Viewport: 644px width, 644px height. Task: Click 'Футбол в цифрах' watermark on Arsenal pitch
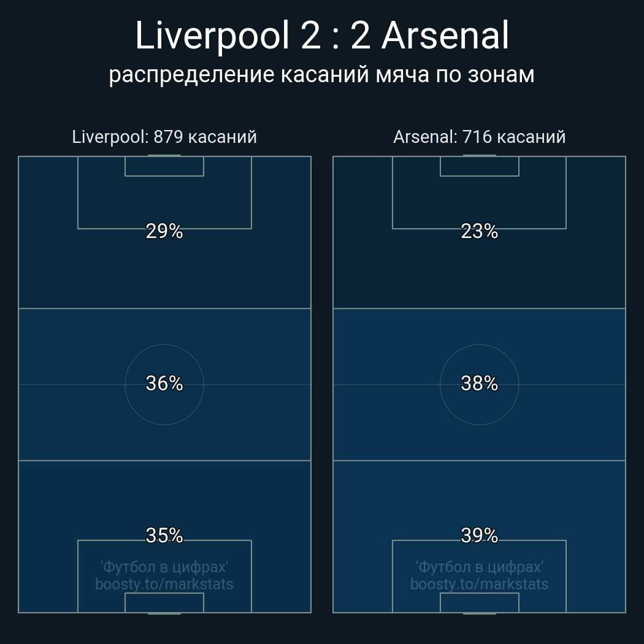point(479,567)
